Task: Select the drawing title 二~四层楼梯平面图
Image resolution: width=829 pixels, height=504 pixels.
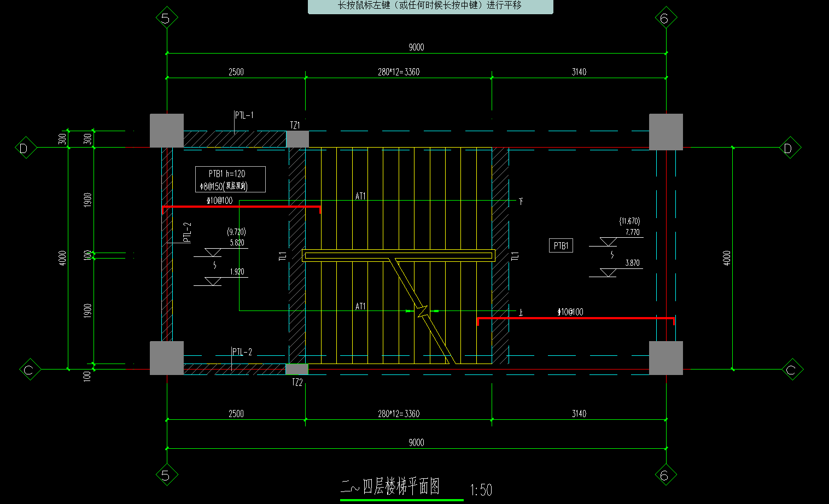Action: (x=390, y=486)
